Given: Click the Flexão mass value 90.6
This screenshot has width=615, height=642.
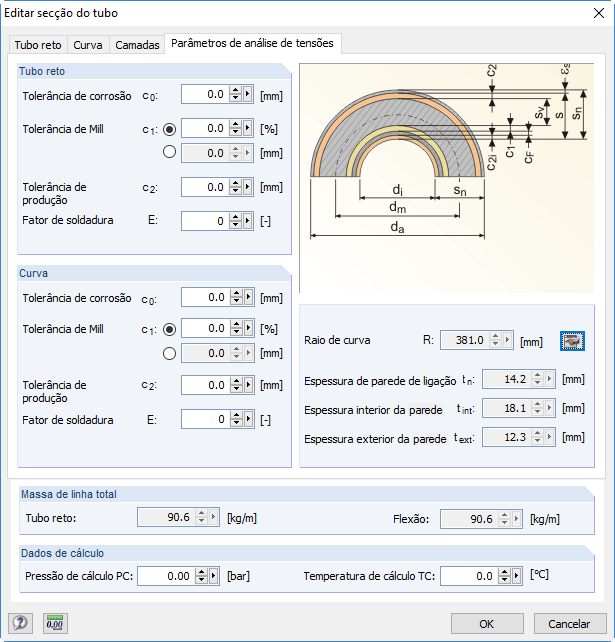Looking at the screenshot, I should pyautogui.click(x=482, y=519).
